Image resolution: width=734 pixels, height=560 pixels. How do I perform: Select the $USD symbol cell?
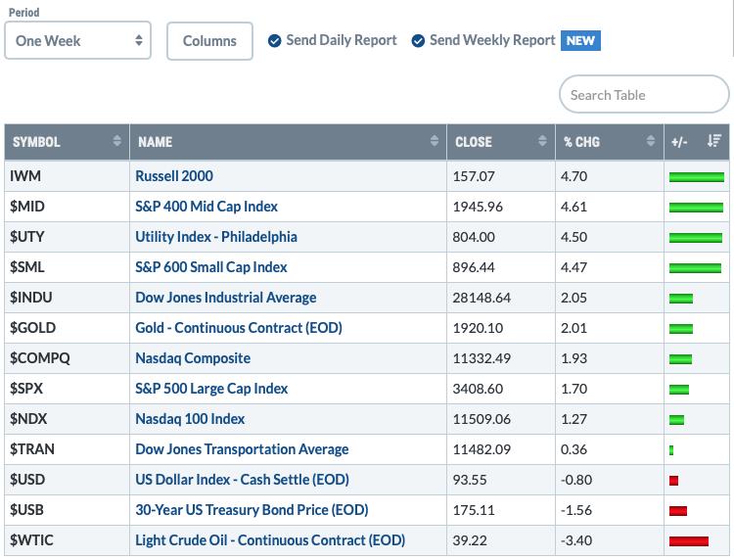[x=67, y=480]
